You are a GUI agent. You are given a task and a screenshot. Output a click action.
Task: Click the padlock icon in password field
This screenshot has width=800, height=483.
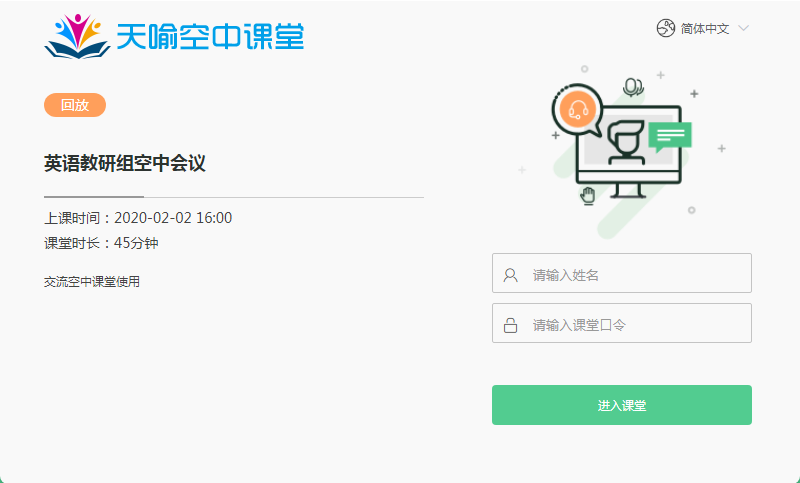point(510,325)
